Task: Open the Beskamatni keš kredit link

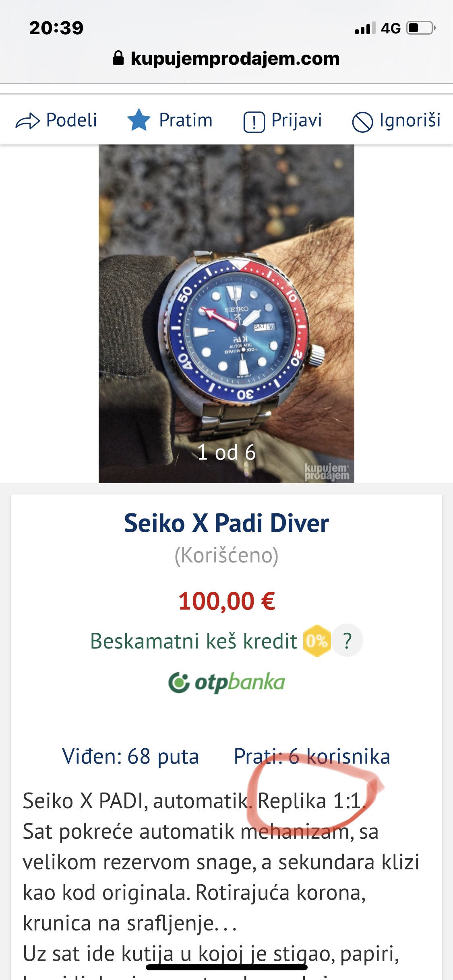Action: [193, 641]
